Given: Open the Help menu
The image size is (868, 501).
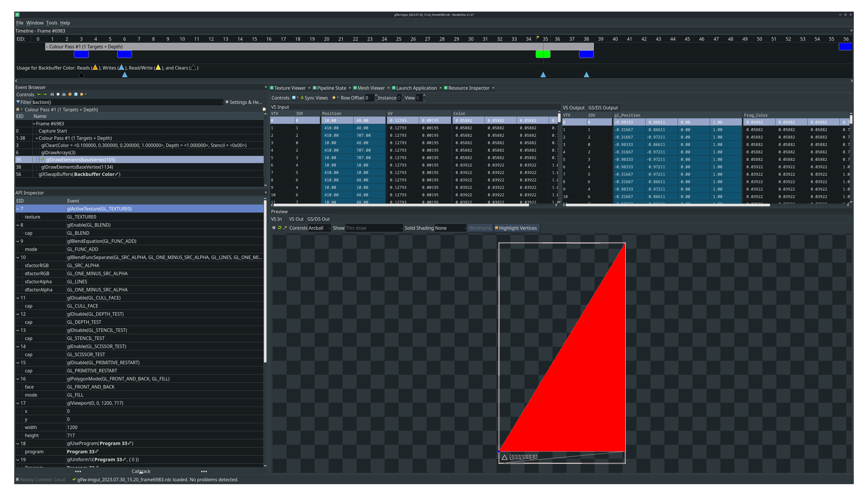Looking at the screenshot, I should [65, 23].
